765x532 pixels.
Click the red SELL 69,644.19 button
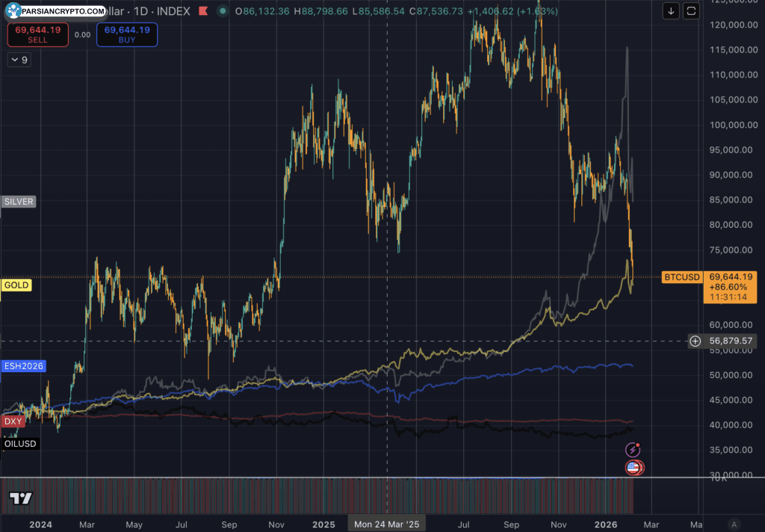click(38, 34)
